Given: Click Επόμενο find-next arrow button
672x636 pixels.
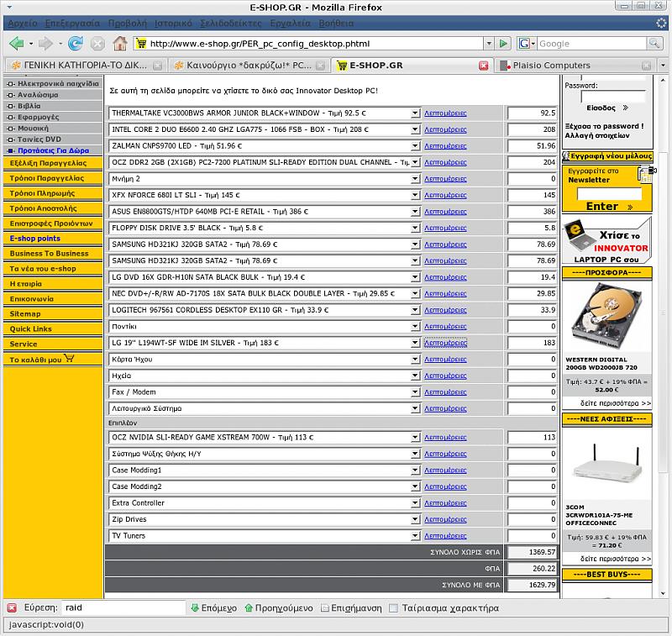Looking at the screenshot, I should (x=214, y=607).
